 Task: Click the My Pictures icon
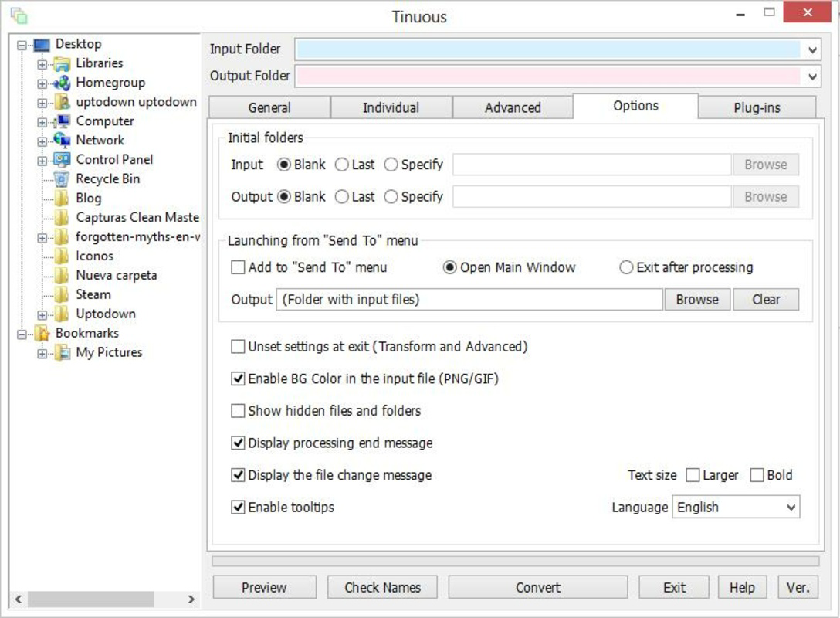pyautogui.click(x=62, y=353)
